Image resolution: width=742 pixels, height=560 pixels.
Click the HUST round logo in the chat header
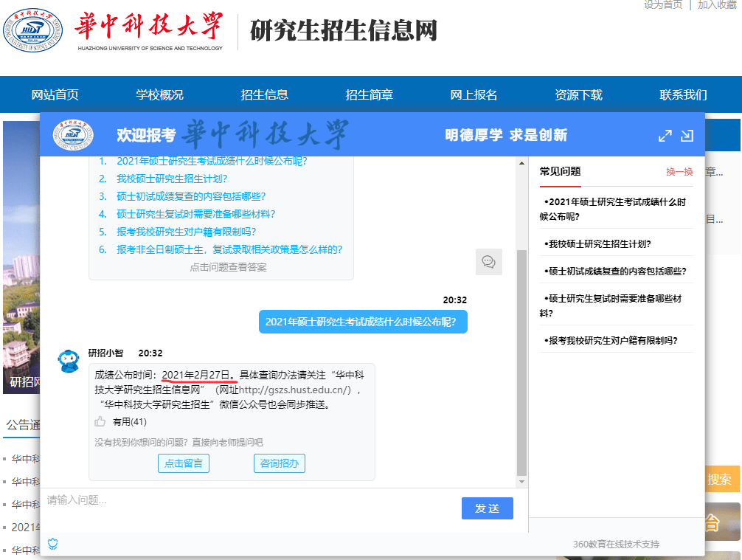coord(73,135)
